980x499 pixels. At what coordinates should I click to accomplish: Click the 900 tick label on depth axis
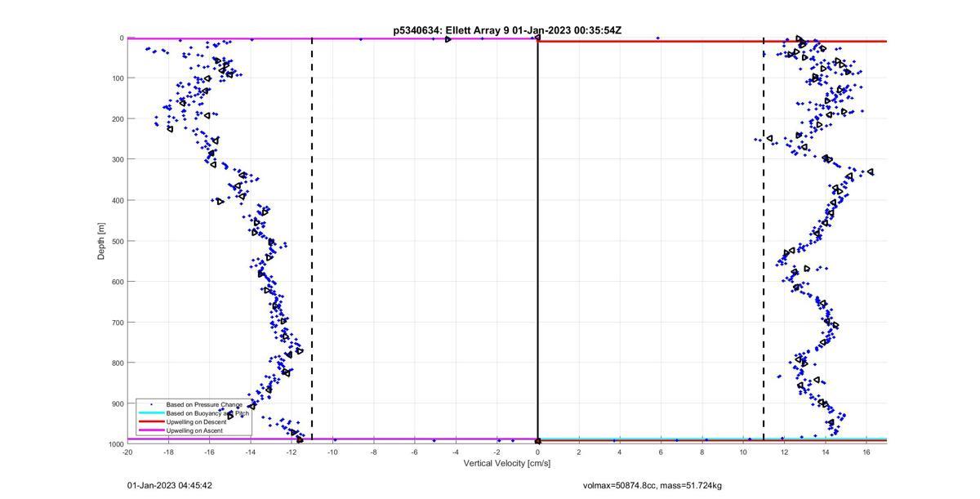pyautogui.click(x=117, y=403)
